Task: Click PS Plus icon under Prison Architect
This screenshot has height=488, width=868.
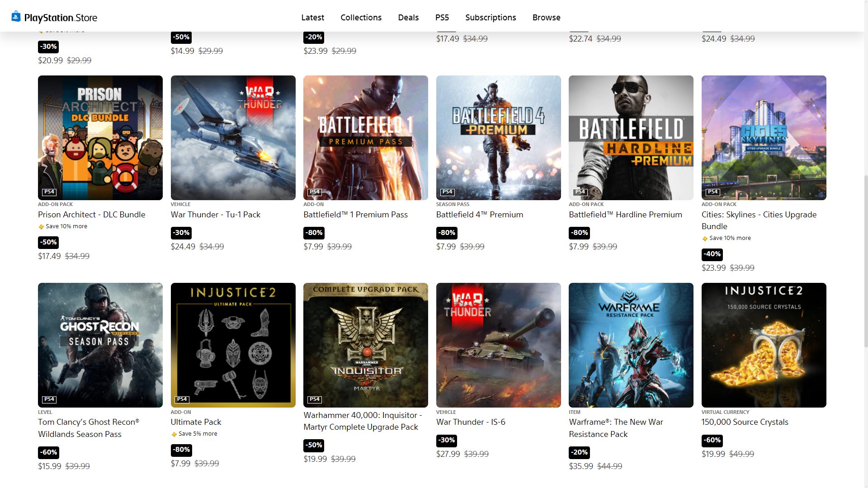Action: [41, 227]
